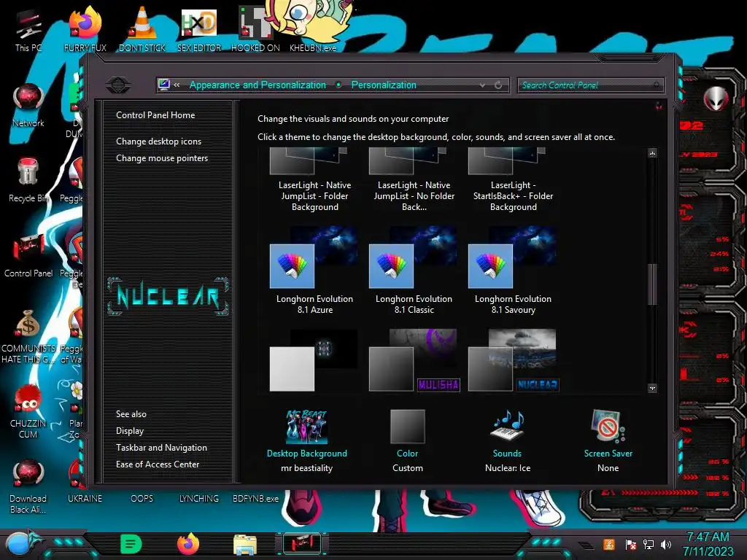The height and width of the screenshot is (560, 747).
Task: Click the scroll up arrow in theme list
Action: [652, 153]
